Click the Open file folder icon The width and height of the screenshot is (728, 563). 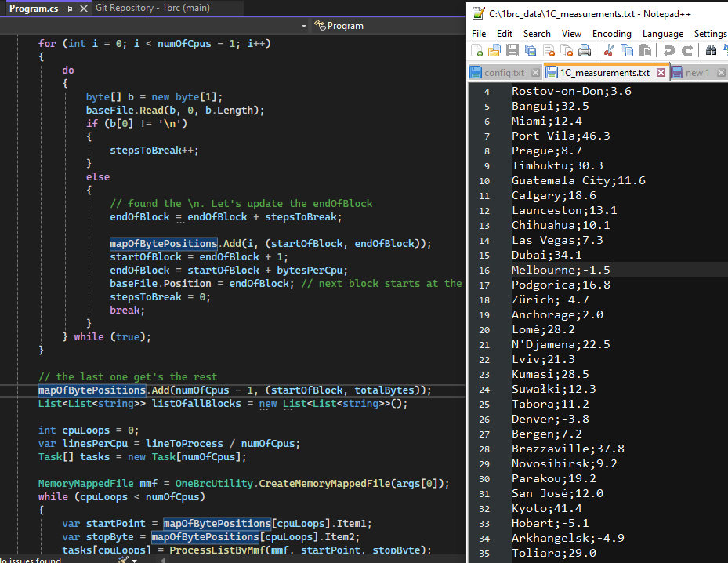click(x=494, y=51)
